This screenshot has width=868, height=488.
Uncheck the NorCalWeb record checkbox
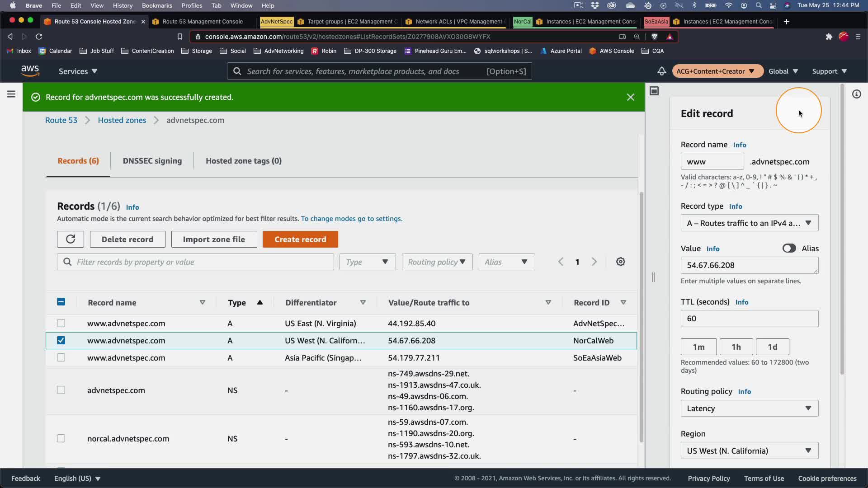pyautogui.click(x=61, y=340)
